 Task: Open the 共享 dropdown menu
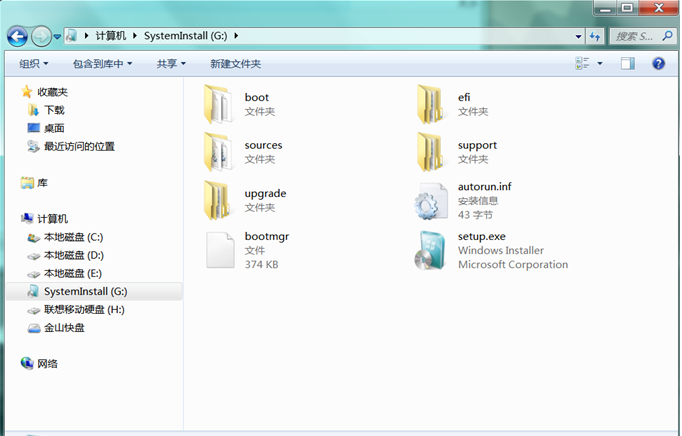pos(171,63)
